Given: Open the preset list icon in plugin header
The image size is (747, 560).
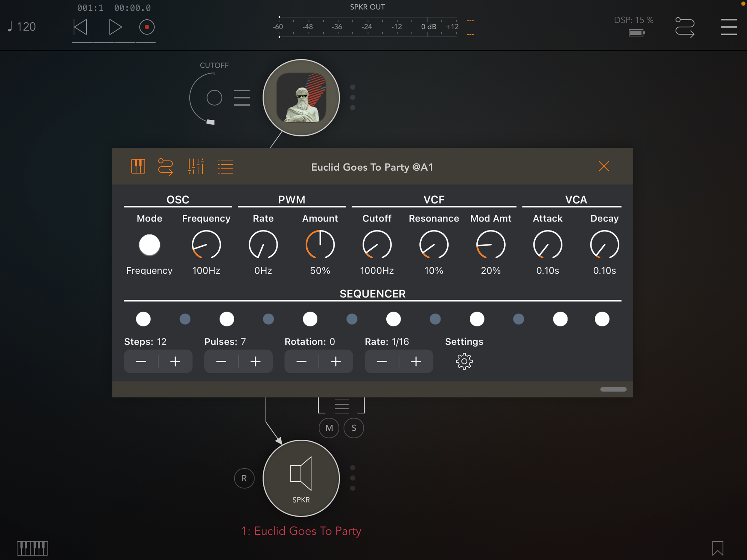Looking at the screenshot, I should coord(225,167).
